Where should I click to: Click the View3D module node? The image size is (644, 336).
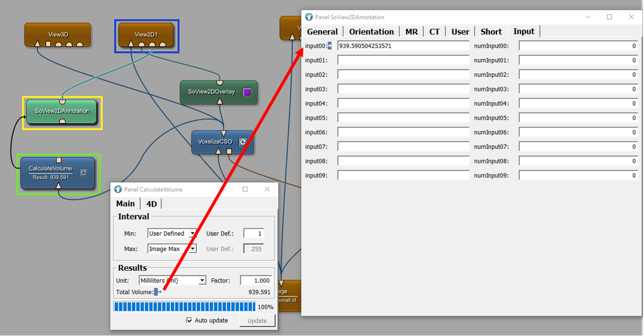(58, 34)
